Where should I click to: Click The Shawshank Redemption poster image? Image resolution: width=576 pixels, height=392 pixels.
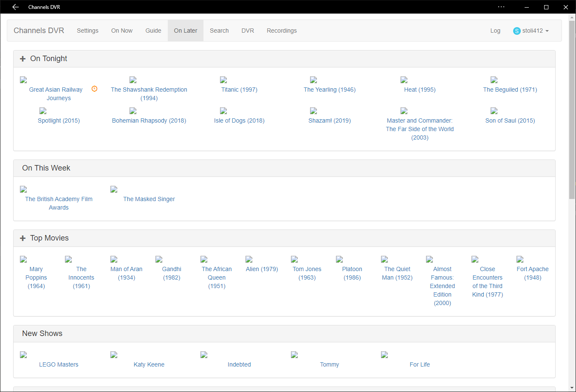[x=133, y=80]
